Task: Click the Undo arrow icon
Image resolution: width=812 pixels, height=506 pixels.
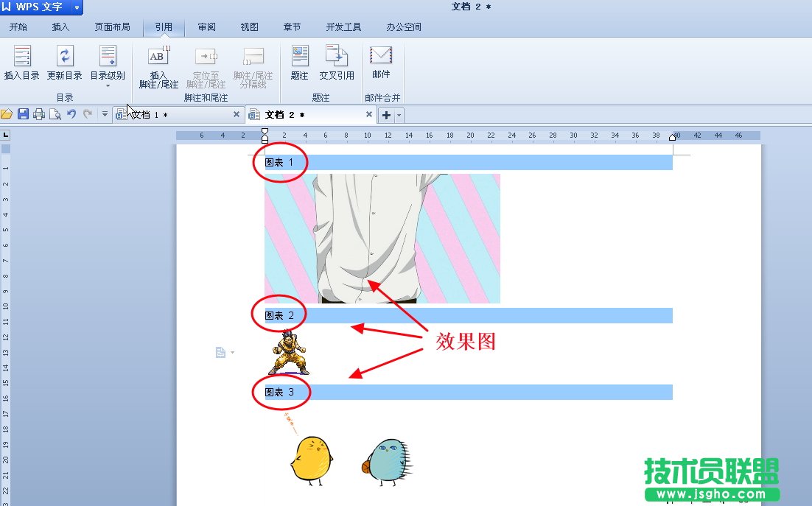Action: 71,114
